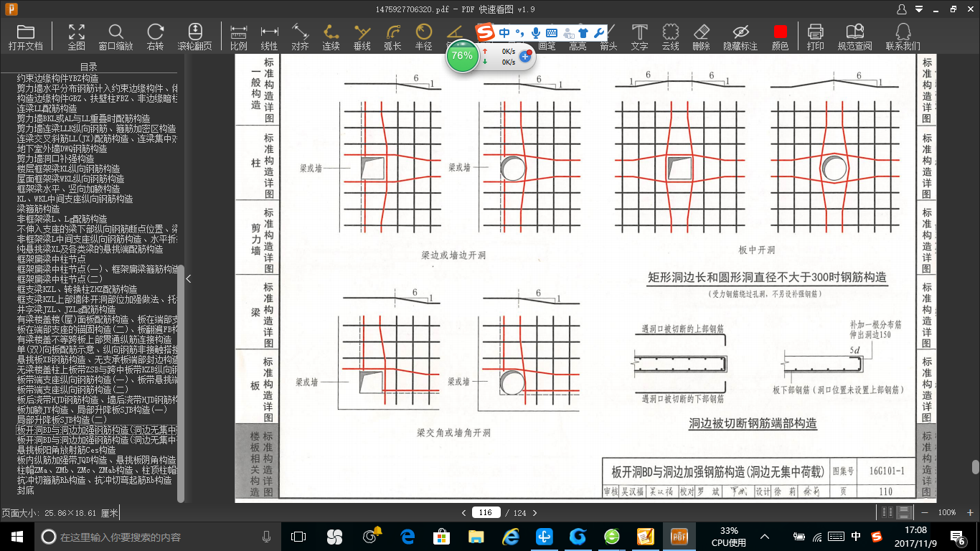Select bookmark 剪力墙洞口补强构造
The width and height of the screenshot is (980, 551).
(55, 159)
